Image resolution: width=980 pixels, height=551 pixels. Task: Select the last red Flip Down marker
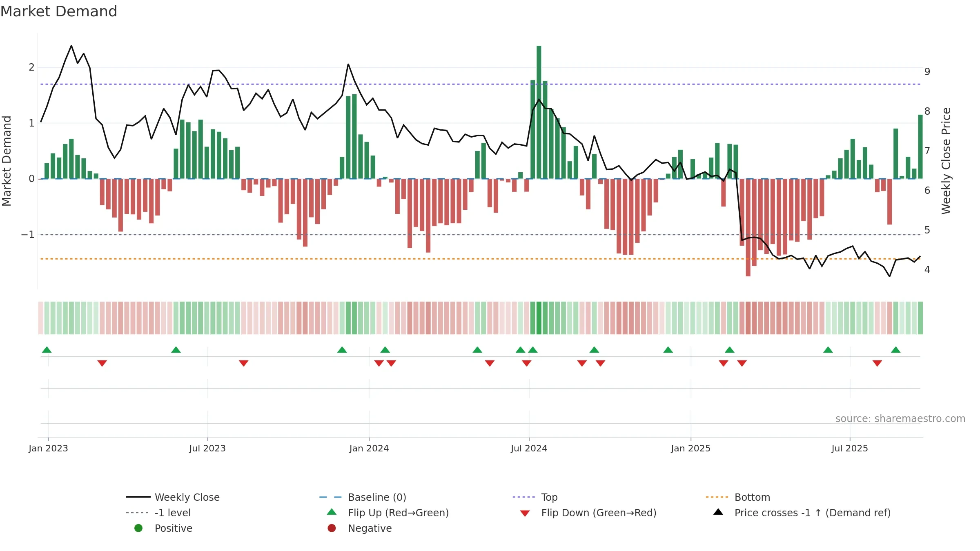[x=877, y=363]
